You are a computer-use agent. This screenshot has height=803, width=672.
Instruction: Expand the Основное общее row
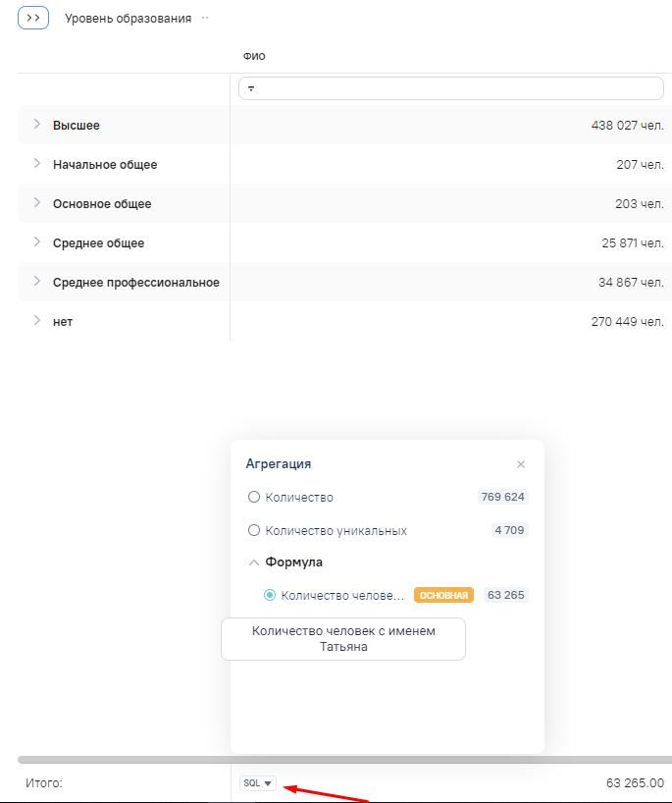37,203
